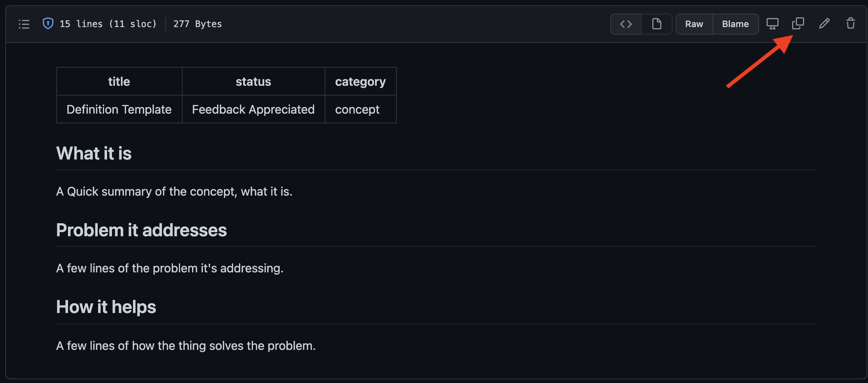Open the Raw file view
868x383 pixels.
pyautogui.click(x=694, y=24)
